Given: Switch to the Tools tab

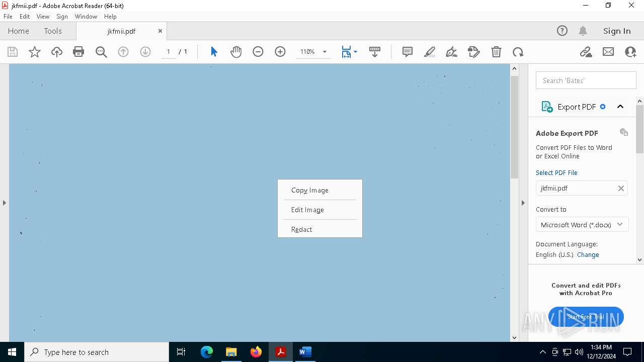Looking at the screenshot, I should [53, 31].
